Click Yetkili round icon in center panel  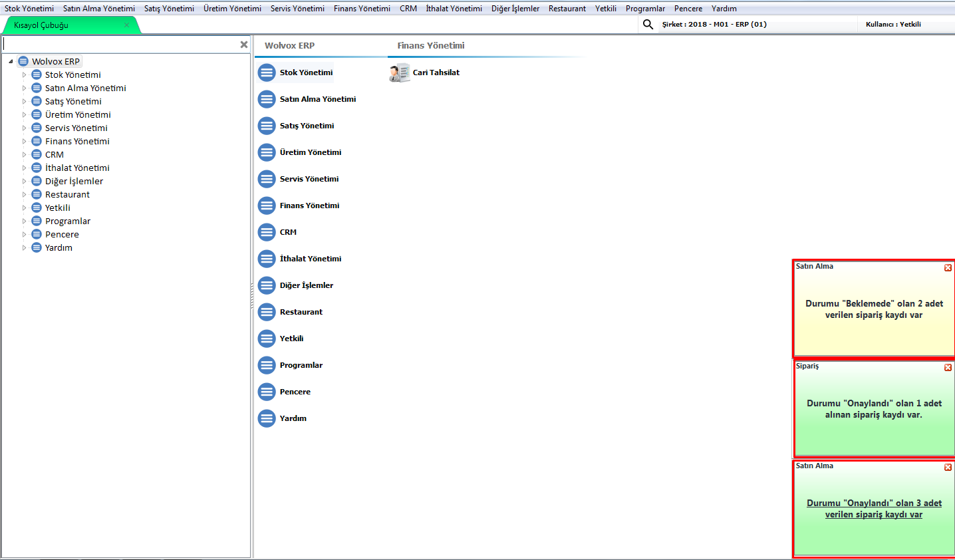click(267, 339)
